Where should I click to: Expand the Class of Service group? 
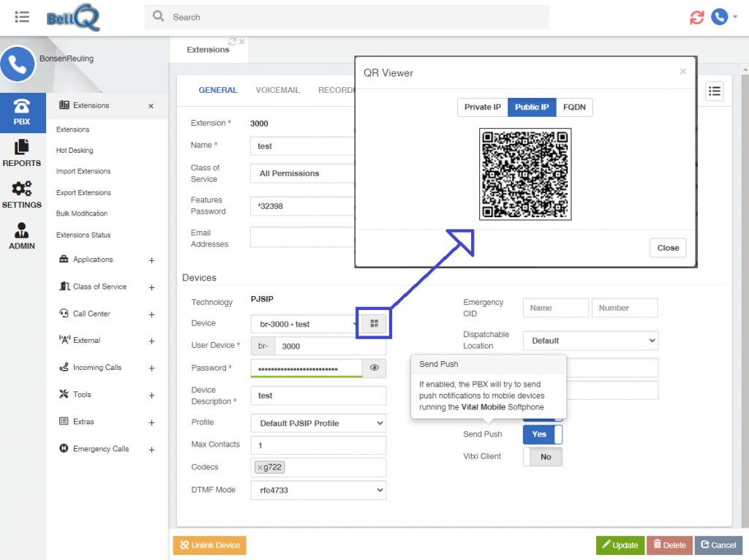(151, 287)
